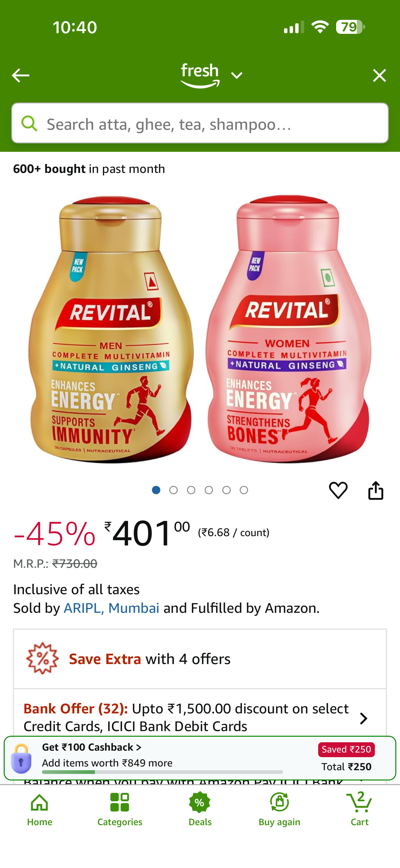
Task: Tap the back arrow icon
Action: pyautogui.click(x=20, y=75)
